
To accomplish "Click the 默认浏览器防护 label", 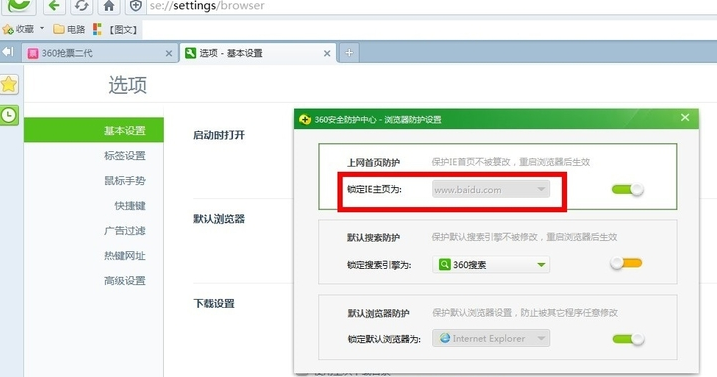I will (378, 313).
